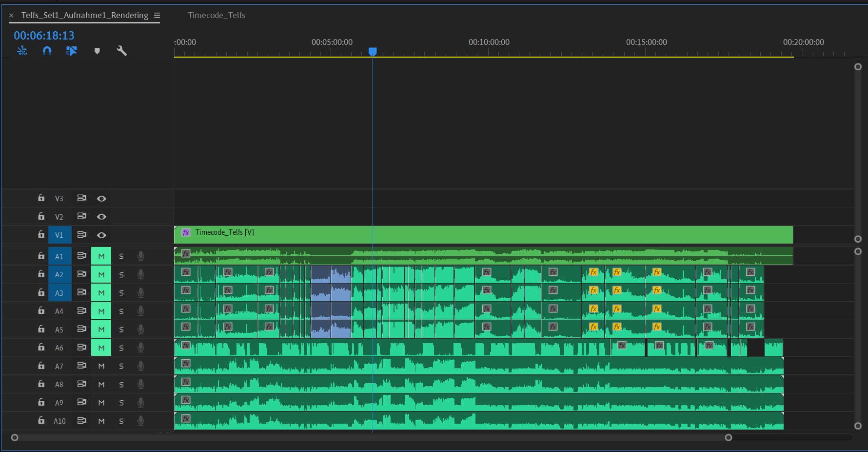Enable voice-over record on track A4
Viewport: 868px width, 452px height.
(140, 311)
